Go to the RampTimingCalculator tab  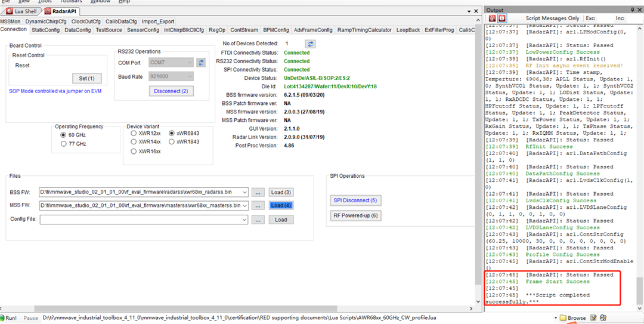[365, 30]
